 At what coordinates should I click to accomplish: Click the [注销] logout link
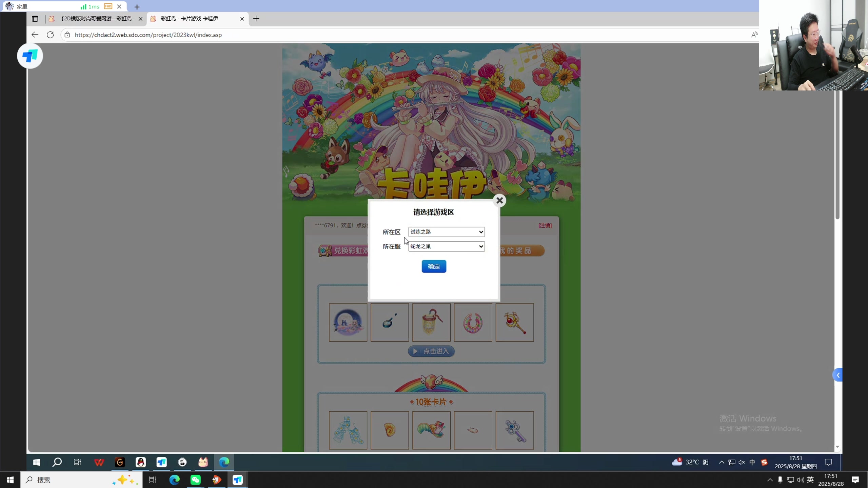coord(545,225)
